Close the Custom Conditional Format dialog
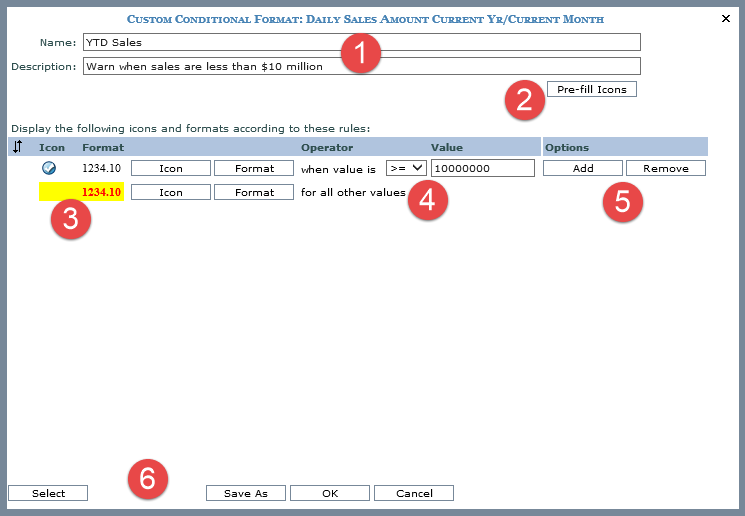The height and width of the screenshot is (516, 745). point(726,18)
